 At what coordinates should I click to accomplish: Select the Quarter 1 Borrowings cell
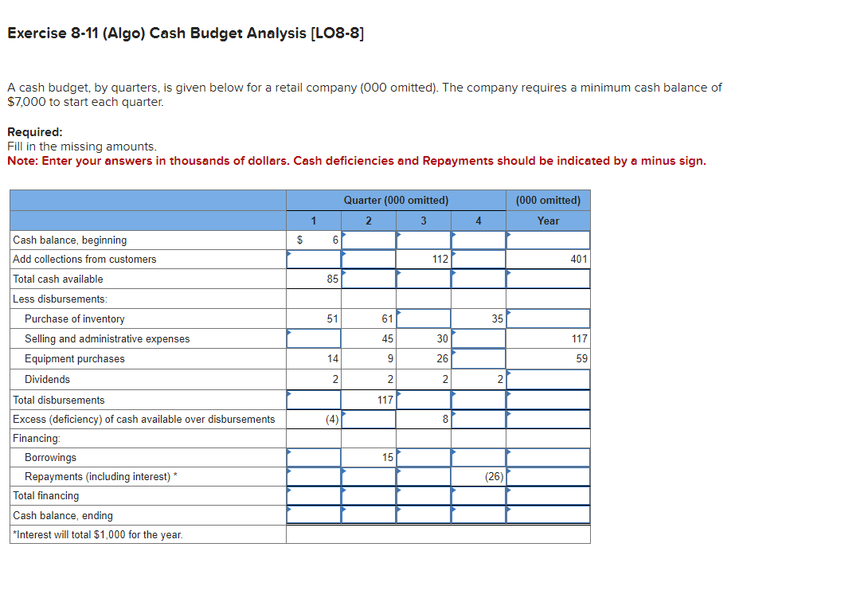314,456
